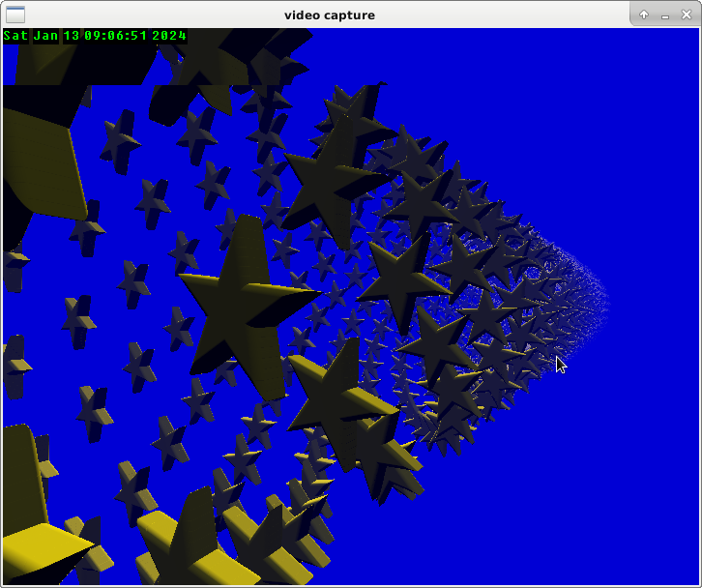Minimize the video capture window

pyautogui.click(x=665, y=15)
